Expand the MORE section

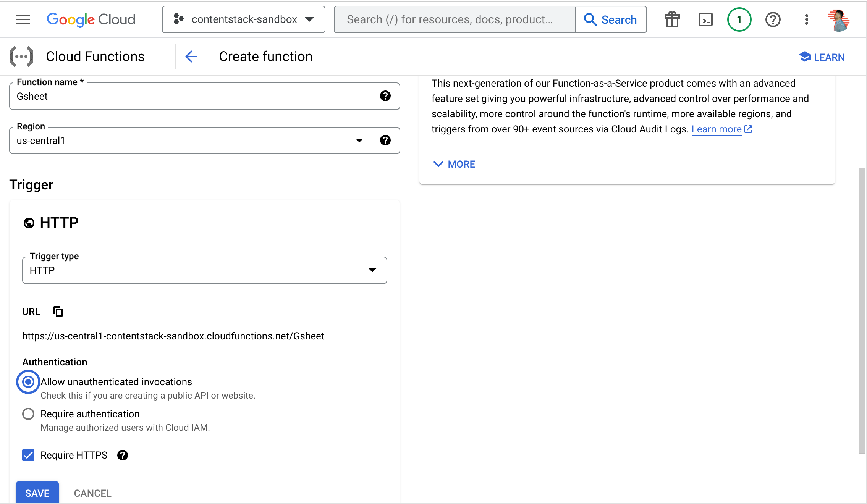(455, 164)
